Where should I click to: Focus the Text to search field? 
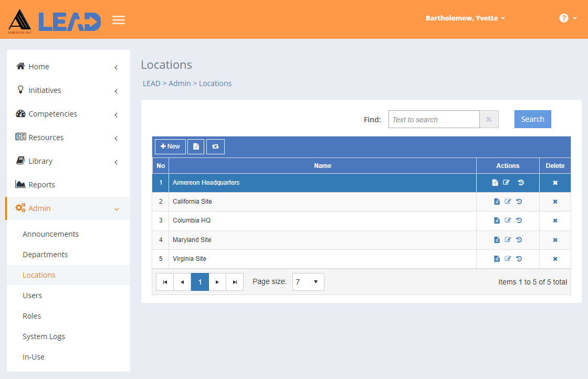434,119
